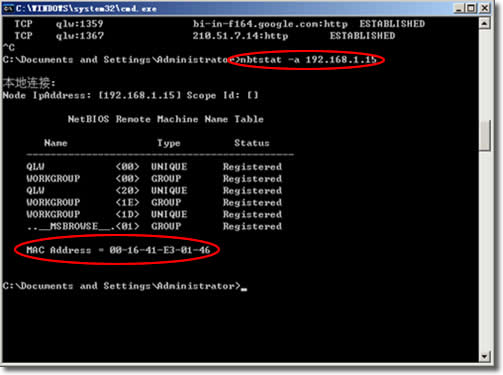This screenshot has height=375, width=503.
Task: Click the QLW <00> UNIQUE row
Action: [x=154, y=167]
